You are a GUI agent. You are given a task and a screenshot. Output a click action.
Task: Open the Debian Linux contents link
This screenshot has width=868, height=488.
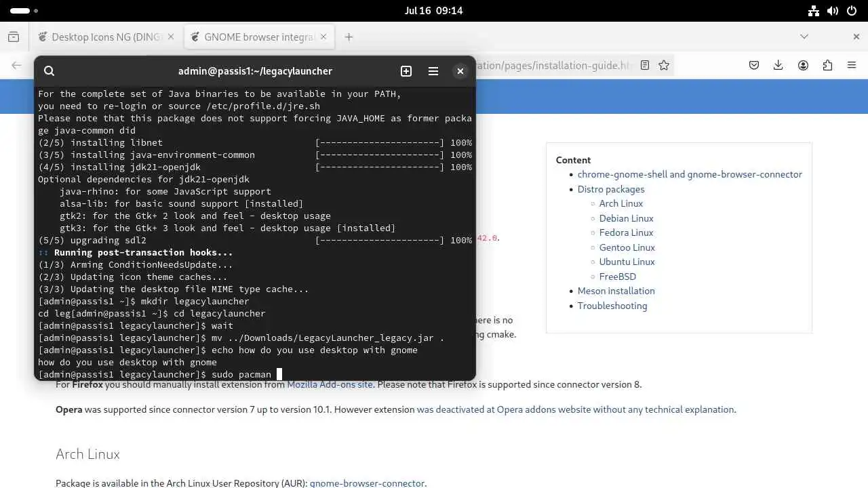point(626,218)
